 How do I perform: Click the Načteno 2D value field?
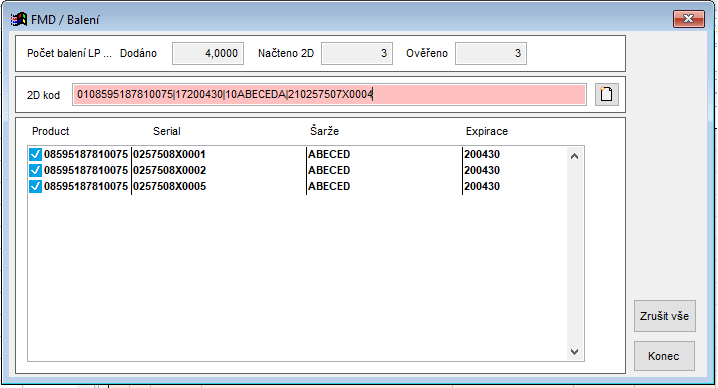(x=357, y=53)
